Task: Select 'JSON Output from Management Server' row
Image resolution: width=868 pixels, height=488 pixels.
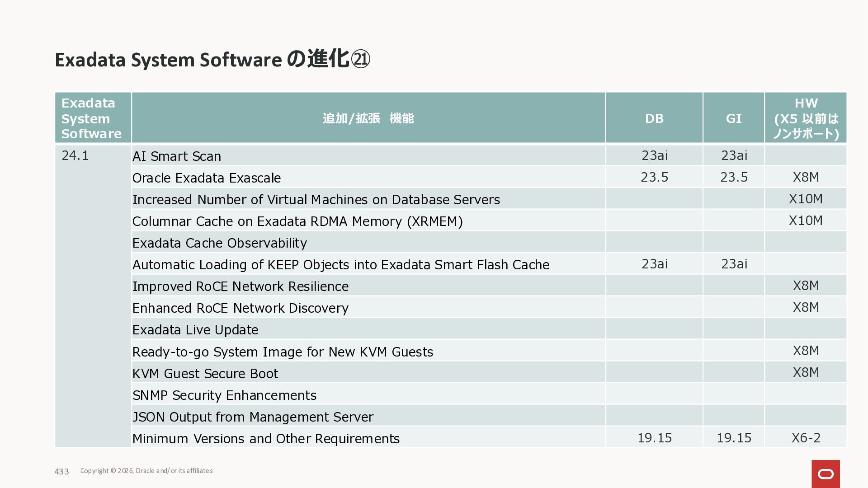Action: [253, 417]
